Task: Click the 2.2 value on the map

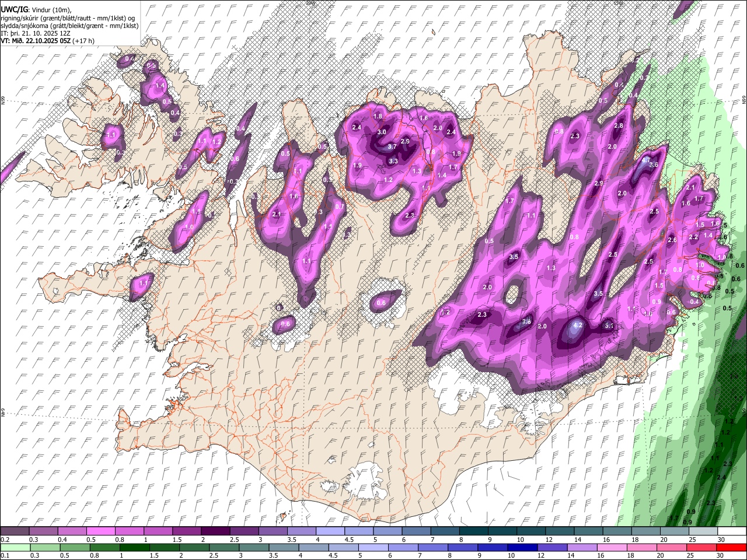Action: pyautogui.click(x=693, y=237)
